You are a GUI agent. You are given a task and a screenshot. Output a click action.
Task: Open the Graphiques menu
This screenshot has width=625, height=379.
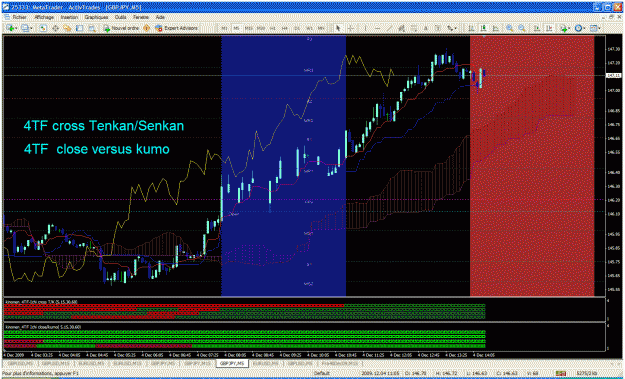coord(96,18)
